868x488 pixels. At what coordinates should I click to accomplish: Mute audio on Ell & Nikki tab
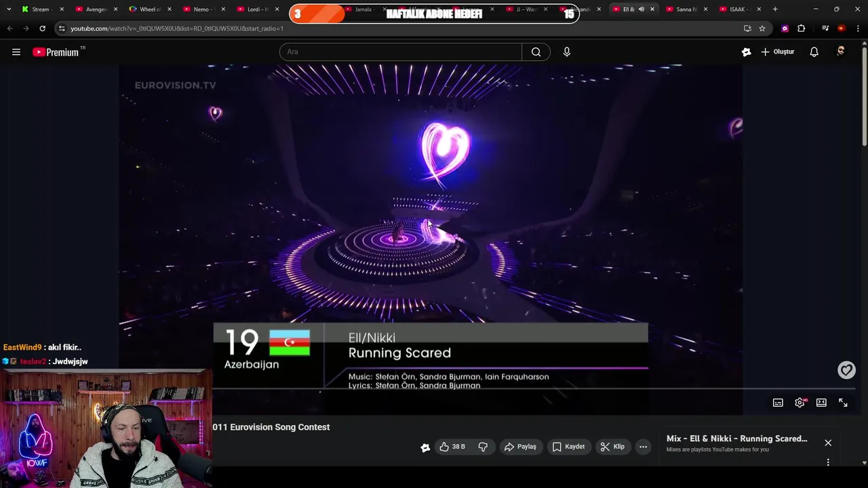[641, 9]
